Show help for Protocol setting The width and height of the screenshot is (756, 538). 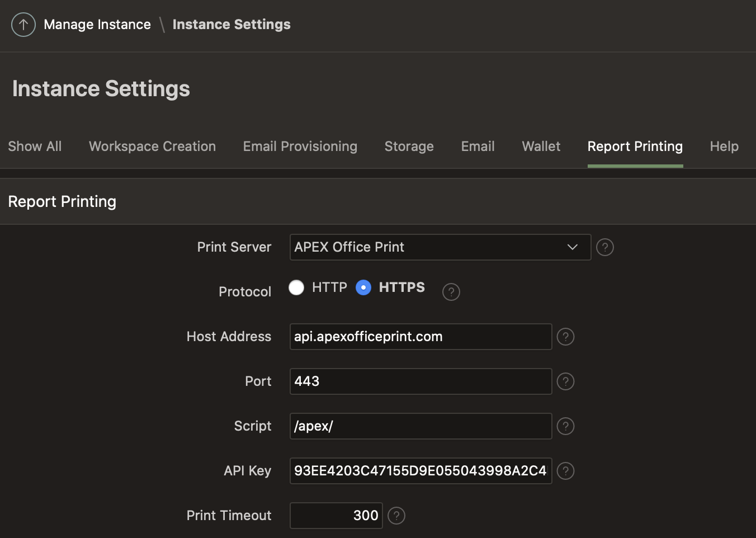pos(451,292)
